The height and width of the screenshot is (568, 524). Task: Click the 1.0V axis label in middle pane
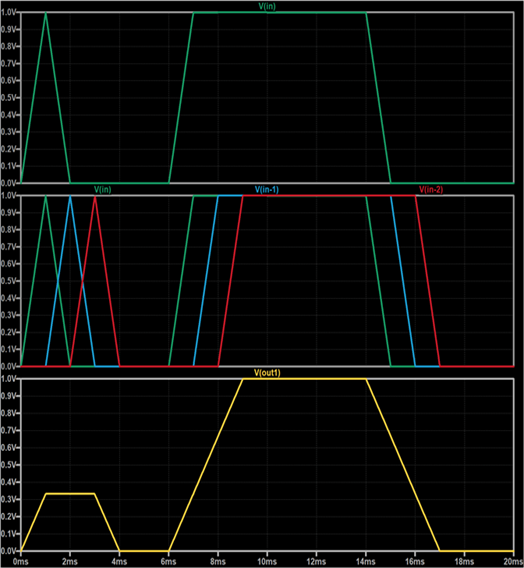pos(8,196)
